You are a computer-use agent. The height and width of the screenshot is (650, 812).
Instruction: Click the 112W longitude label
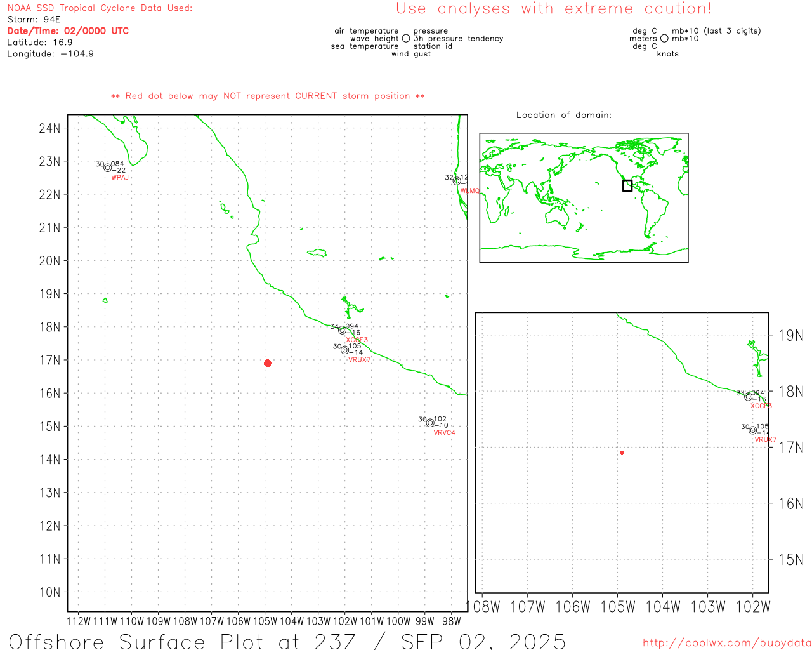click(x=79, y=621)
